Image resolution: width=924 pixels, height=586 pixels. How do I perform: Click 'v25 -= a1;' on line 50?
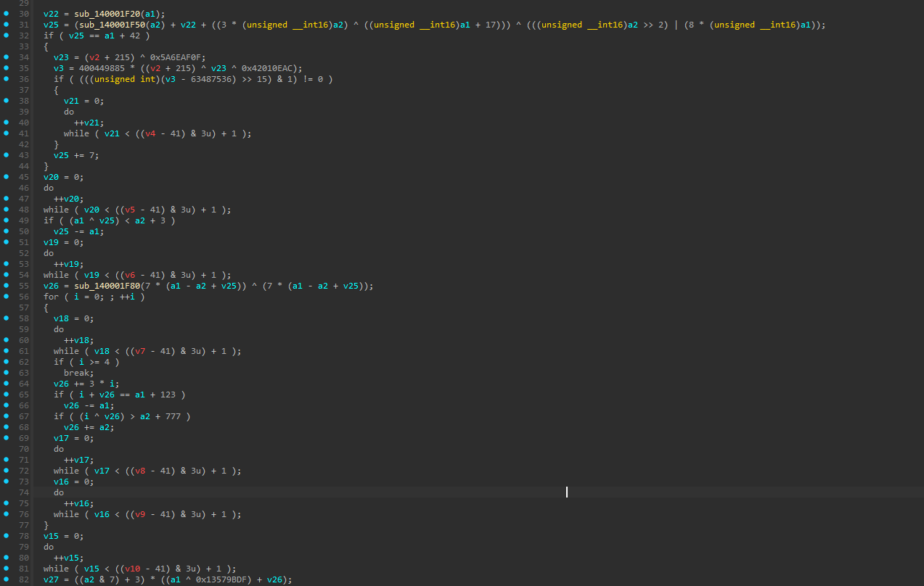pos(79,231)
